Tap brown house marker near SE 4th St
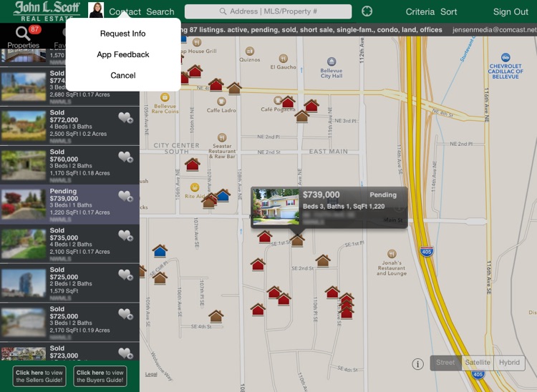Screen dimensions: 537x392 216,316
